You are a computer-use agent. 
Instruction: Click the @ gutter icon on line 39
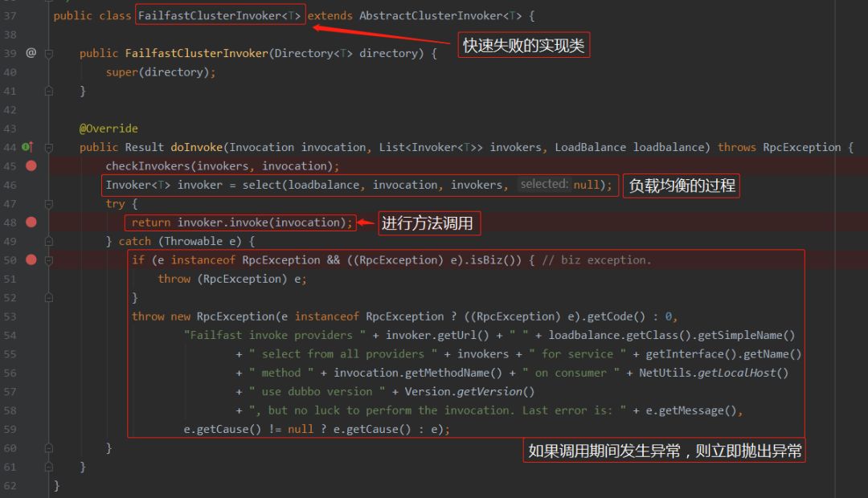[x=31, y=52]
